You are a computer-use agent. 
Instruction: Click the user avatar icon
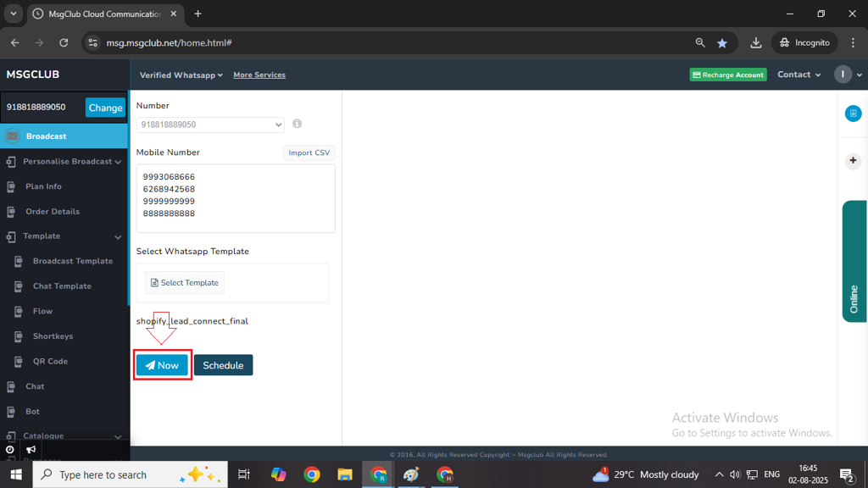pyautogui.click(x=843, y=75)
